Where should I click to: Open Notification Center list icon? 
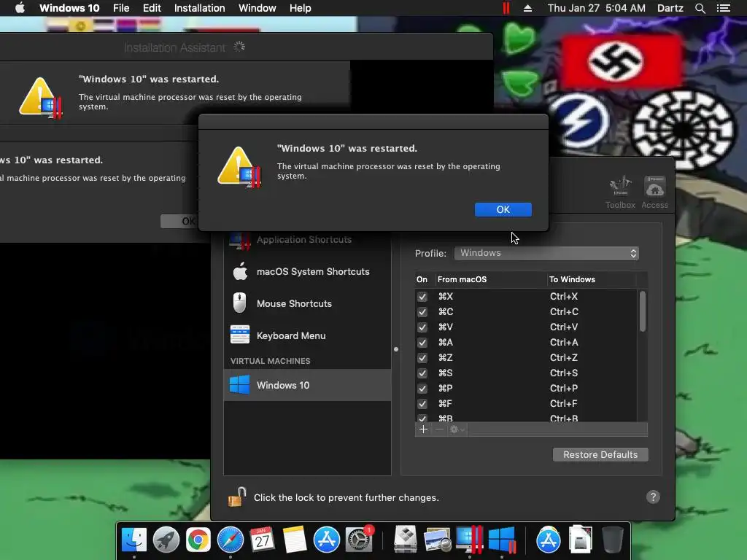723,8
